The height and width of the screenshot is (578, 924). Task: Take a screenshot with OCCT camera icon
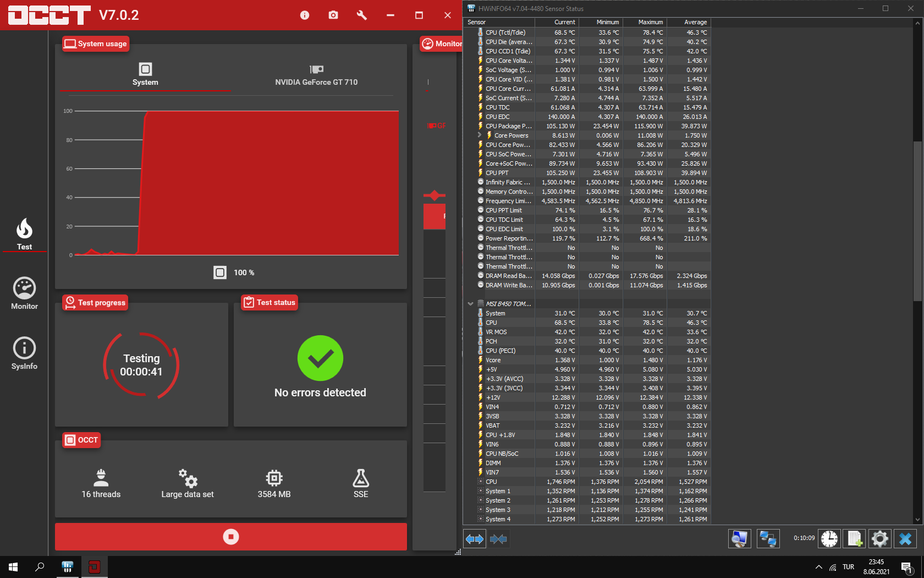tap(333, 15)
